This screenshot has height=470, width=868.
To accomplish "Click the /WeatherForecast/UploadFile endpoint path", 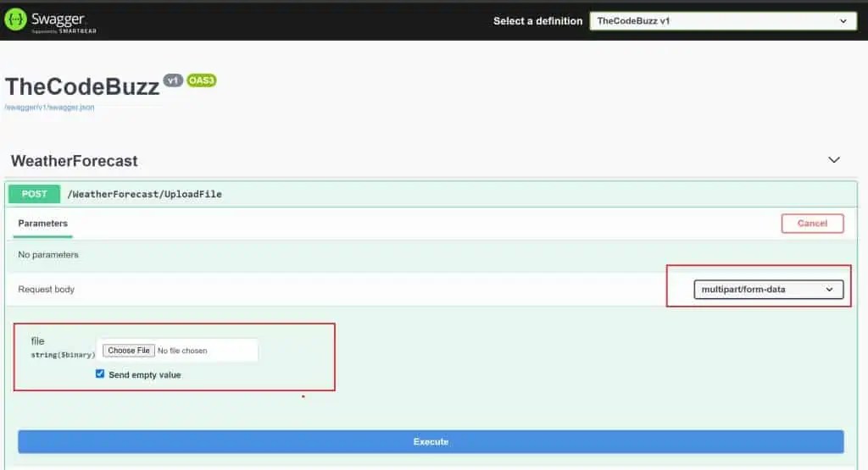I will pos(144,194).
